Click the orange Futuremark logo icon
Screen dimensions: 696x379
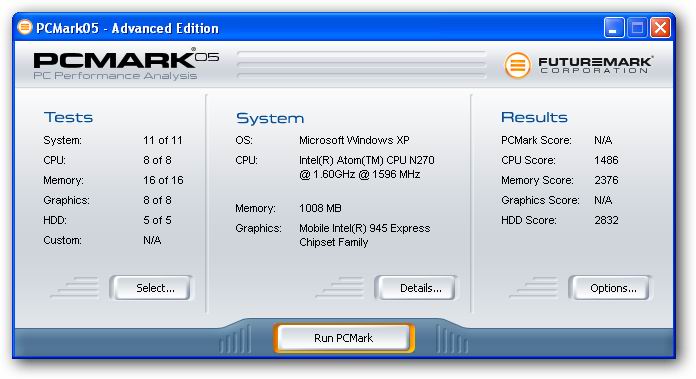tap(518, 65)
